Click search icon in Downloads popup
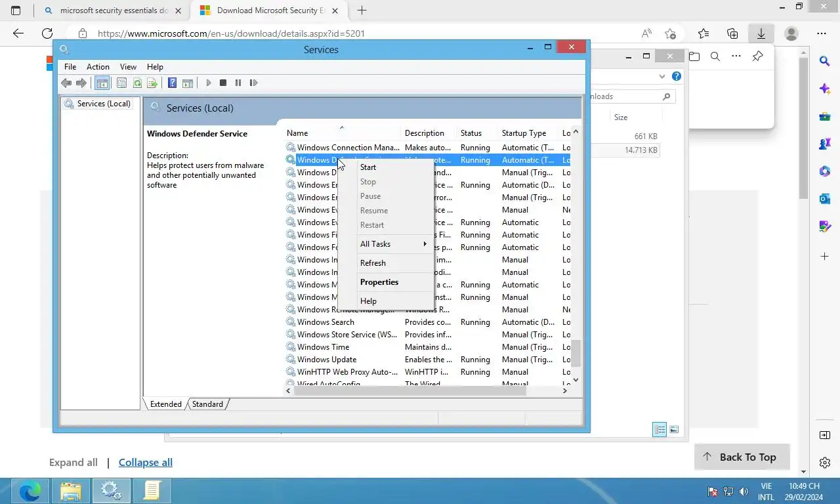Image resolution: width=840 pixels, height=504 pixels. coord(715,56)
